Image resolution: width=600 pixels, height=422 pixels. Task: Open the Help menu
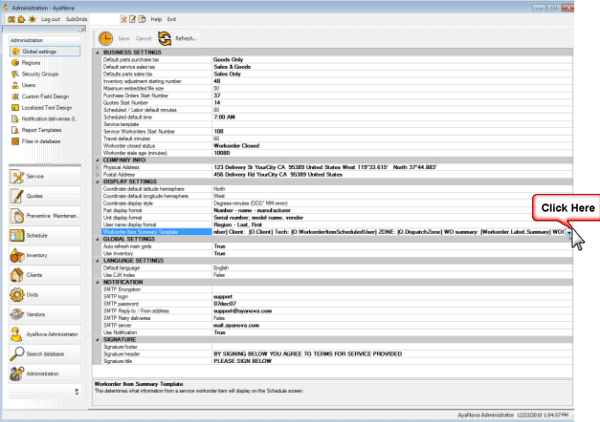(x=156, y=19)
